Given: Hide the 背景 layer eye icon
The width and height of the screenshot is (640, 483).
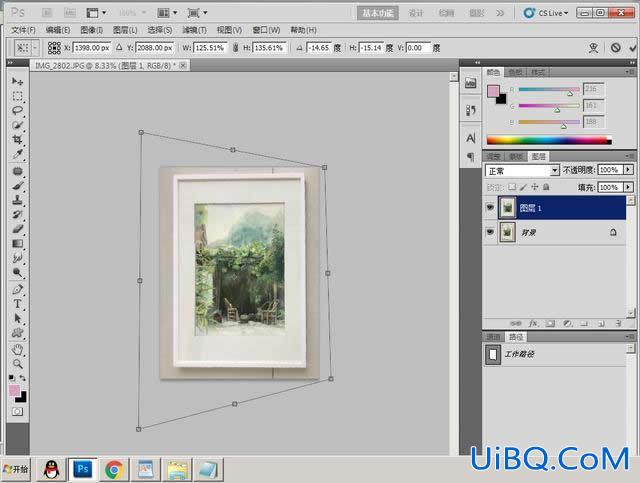Looking at the screenshot, I should pos(490,232).
